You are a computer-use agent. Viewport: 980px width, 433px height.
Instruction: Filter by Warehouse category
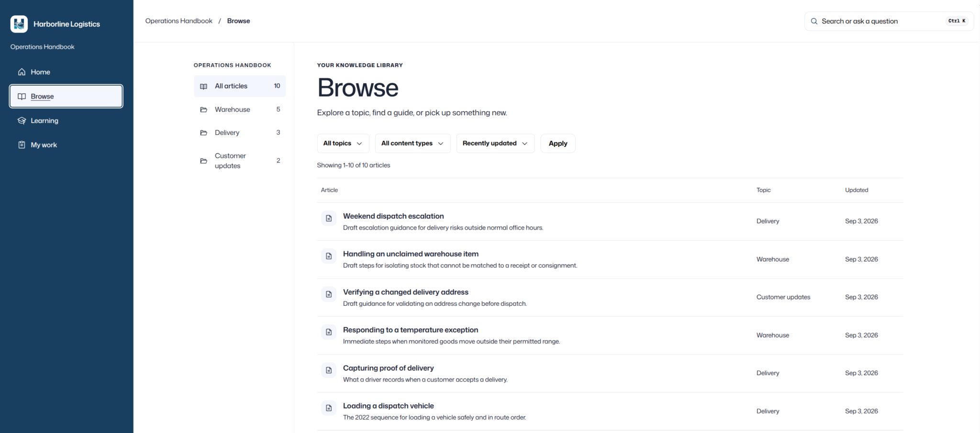click(x=240, y=110)
